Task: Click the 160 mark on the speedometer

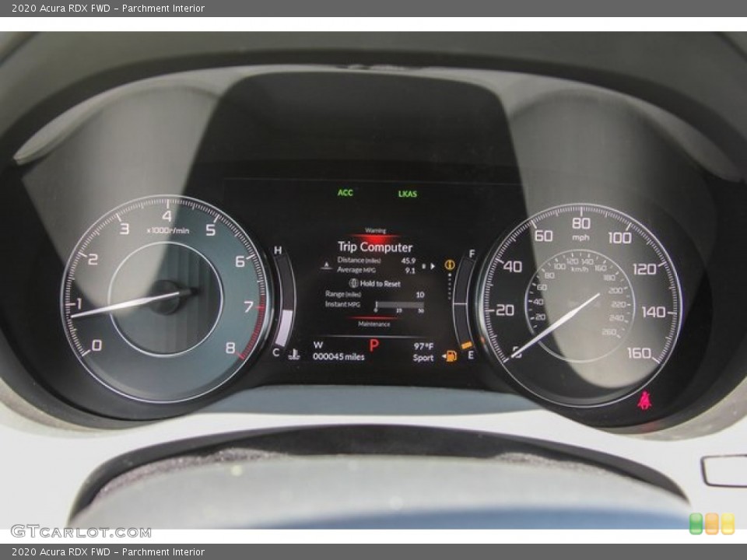Action: click(639, 353)
